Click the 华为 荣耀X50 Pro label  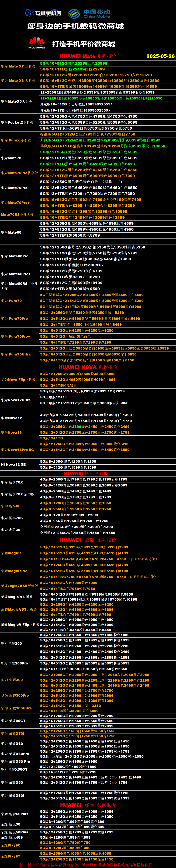pos(16,762)
